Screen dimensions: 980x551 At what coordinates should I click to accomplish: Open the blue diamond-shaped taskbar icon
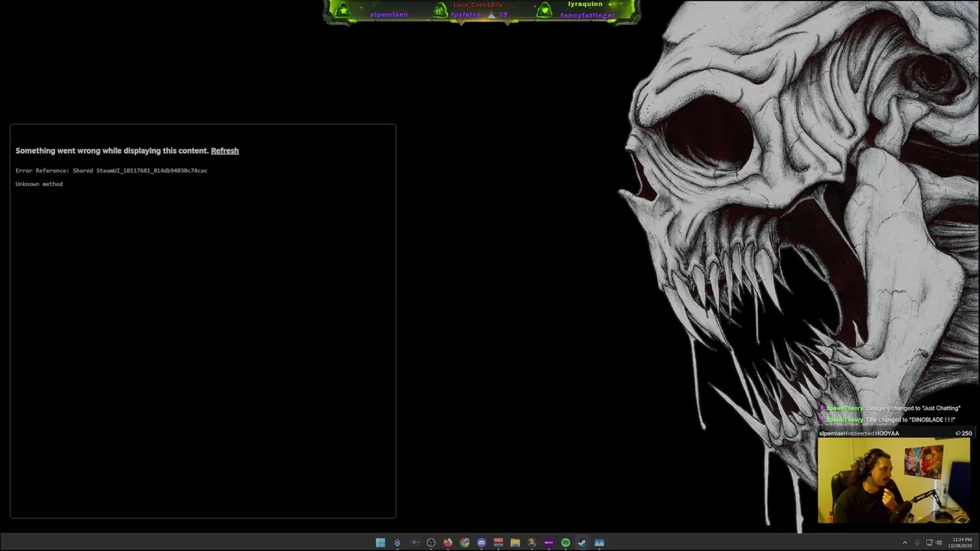coord(397,543)
